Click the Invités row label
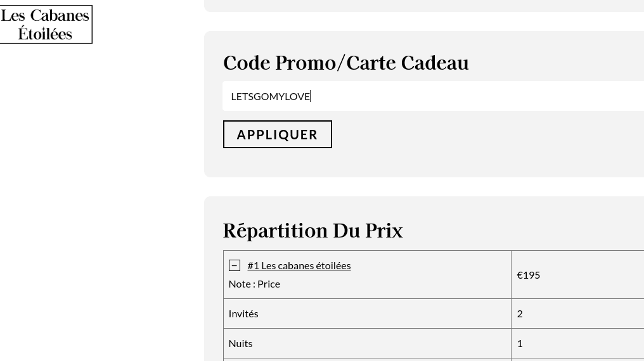644x361 pixels. 243,313
